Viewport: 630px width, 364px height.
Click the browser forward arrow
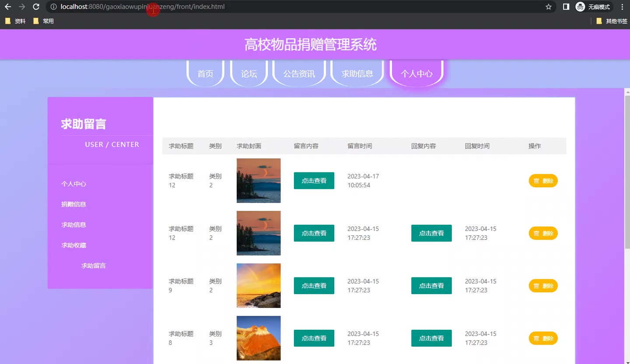(x=22, y=7)
